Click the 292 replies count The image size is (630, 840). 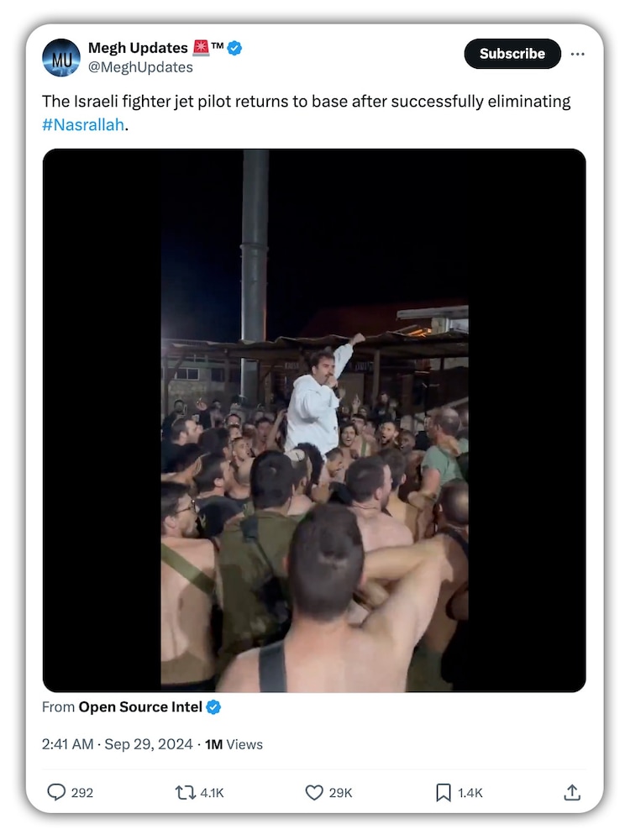[82, 792]
